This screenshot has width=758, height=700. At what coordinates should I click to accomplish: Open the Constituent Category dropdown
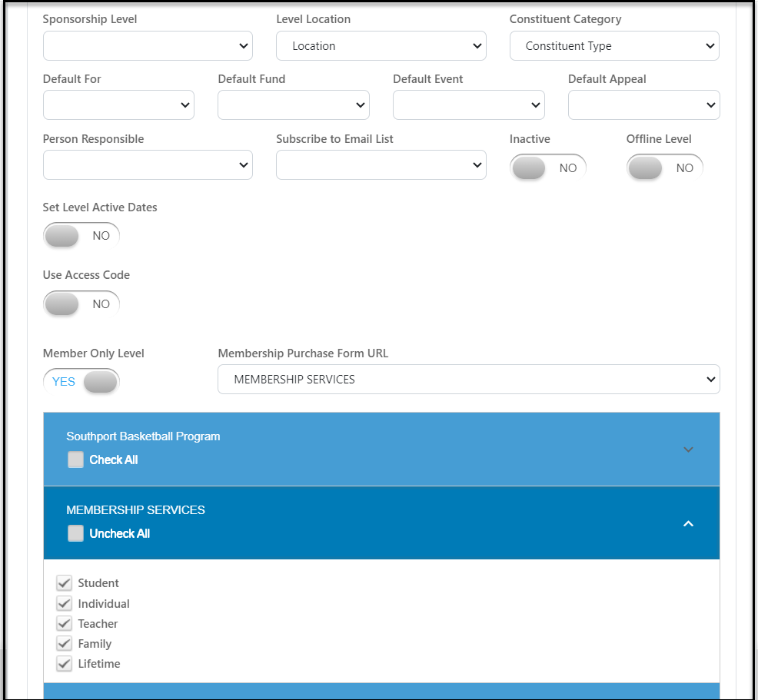tap(614, 46)
